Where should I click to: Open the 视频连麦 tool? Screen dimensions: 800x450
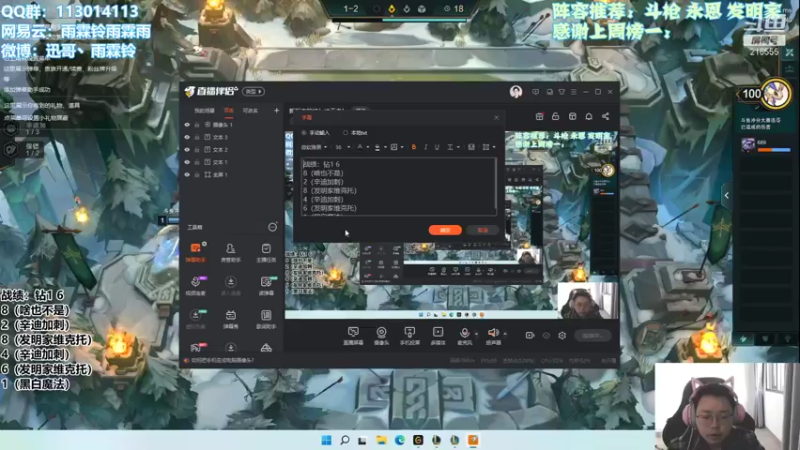[195, 286]
